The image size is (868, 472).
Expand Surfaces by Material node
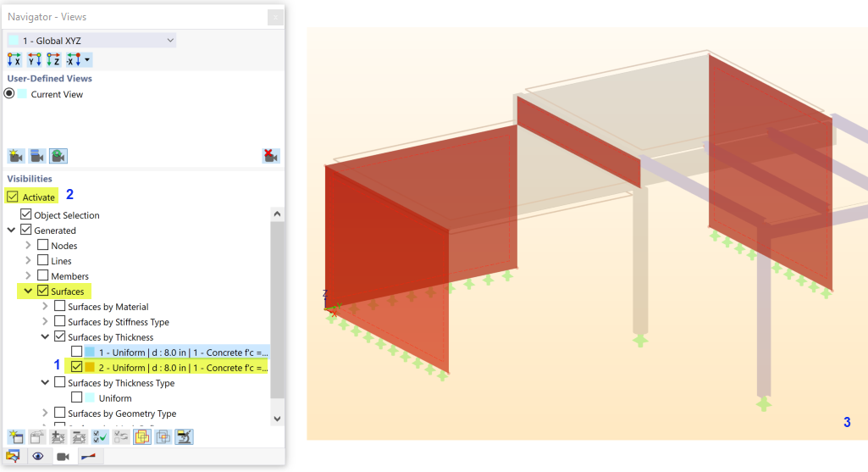tap(46, 306)
